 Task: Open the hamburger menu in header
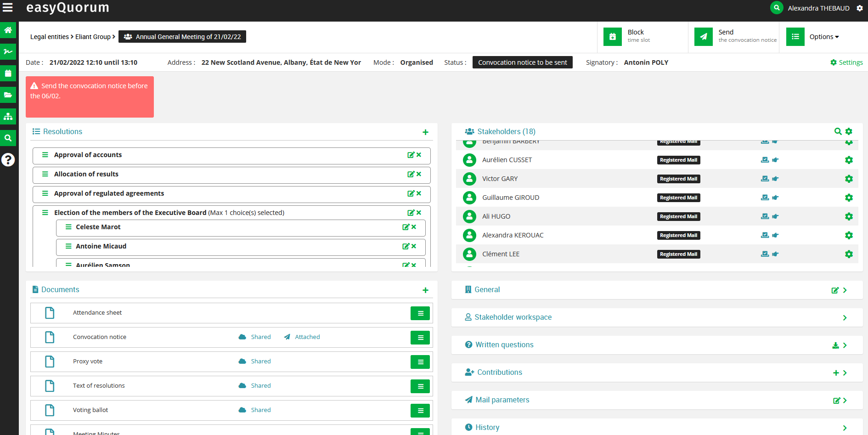pos(8,7)
